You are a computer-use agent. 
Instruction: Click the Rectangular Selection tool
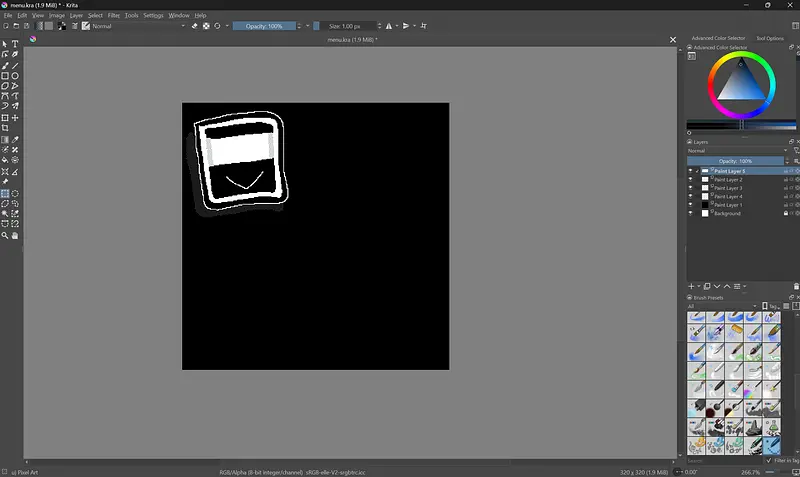5,194
